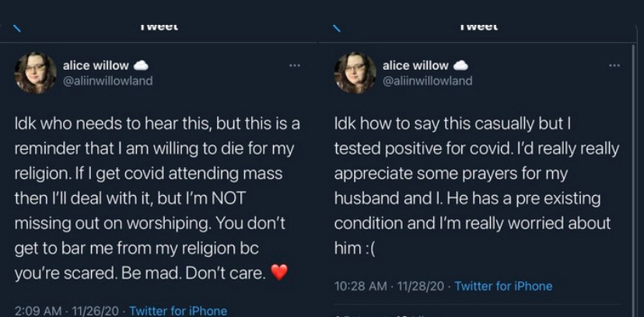Tap back arrow above the attending-mass tweet
644x317 pixels.
pos(17,28)
